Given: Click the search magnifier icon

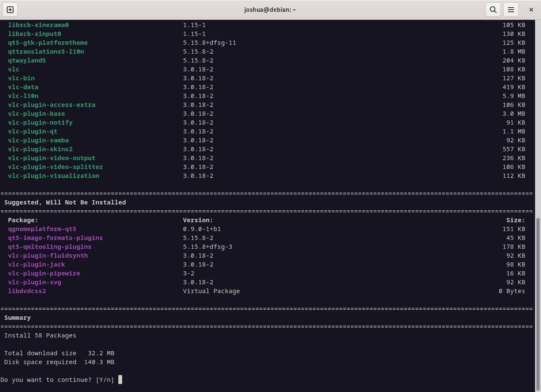Looking at the screenshot, I should pyautogui.click(x=493, y=9).
